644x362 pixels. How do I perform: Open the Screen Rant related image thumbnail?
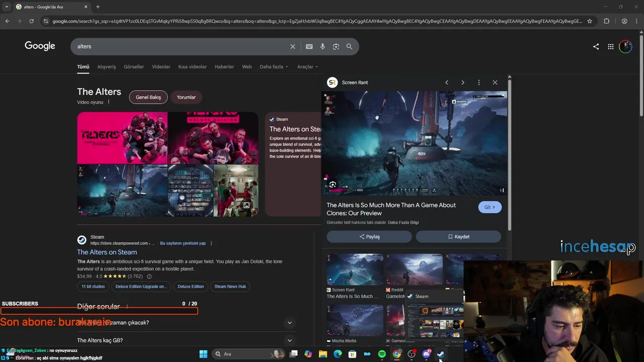click(x=355, y=269)
